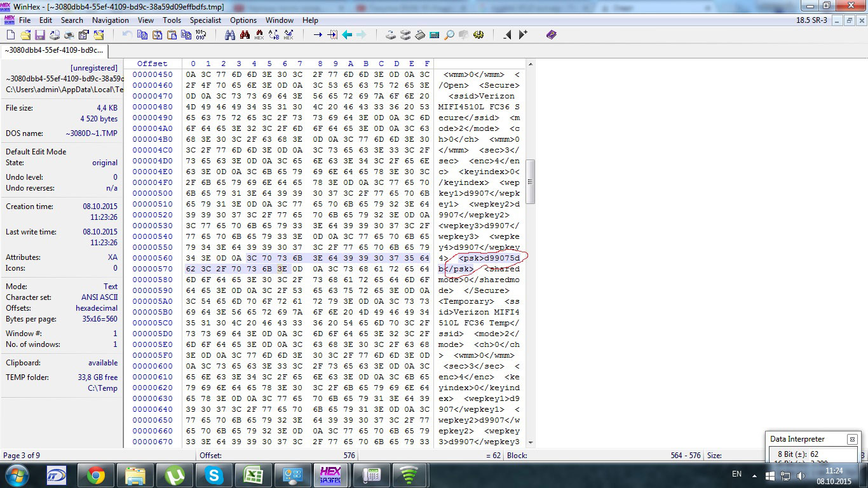Open General Options gear icon
This screenshot has width=868, height=488.
click(478, 35)
